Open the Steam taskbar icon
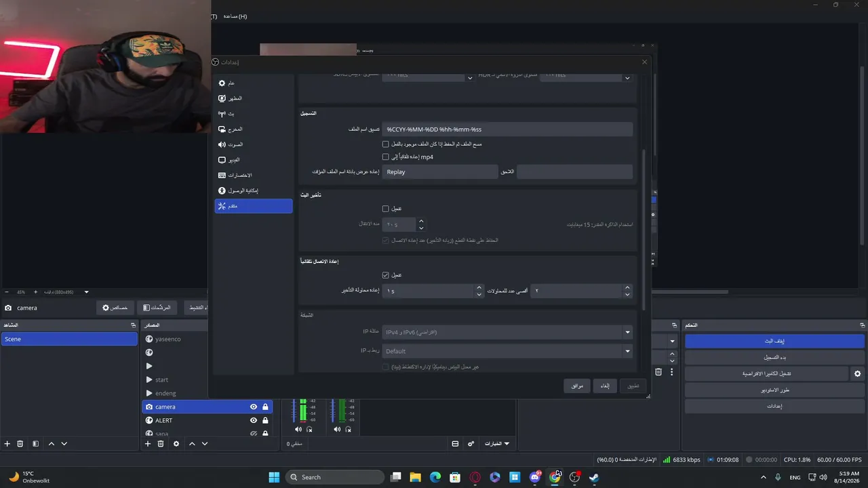 point(594,477)
